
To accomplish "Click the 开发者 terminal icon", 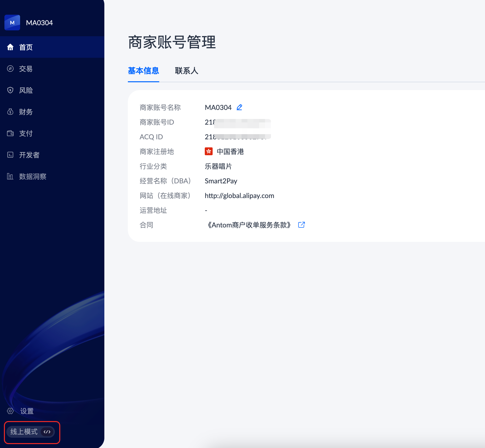I will 10,155.
